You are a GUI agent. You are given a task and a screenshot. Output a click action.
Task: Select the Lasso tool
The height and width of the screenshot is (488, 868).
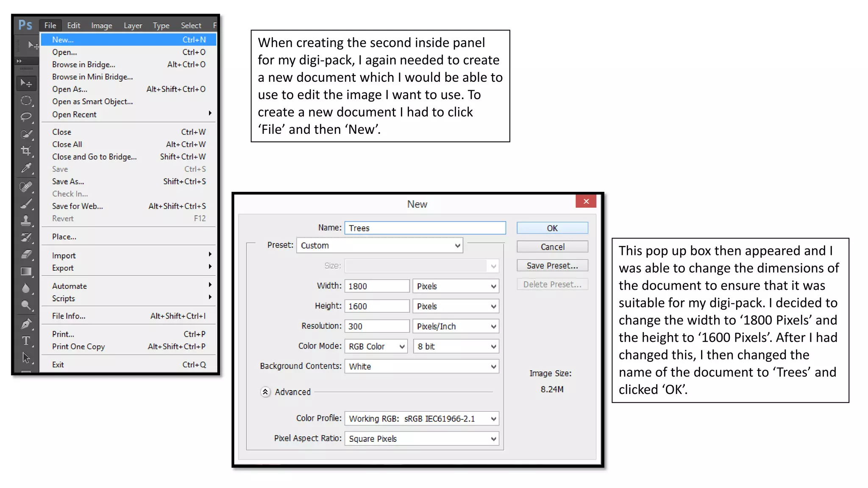pyautogui.click(x=26, y=117)
